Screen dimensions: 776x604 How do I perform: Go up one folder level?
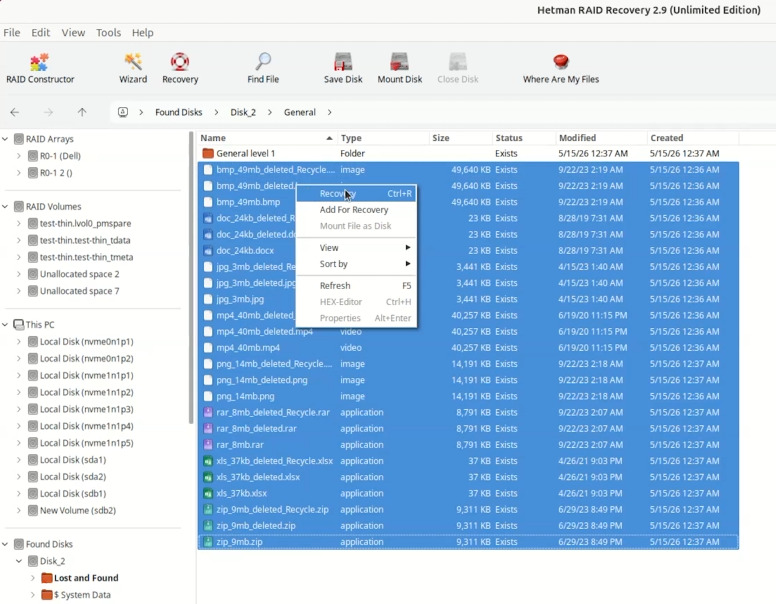(x=82, y=112)
